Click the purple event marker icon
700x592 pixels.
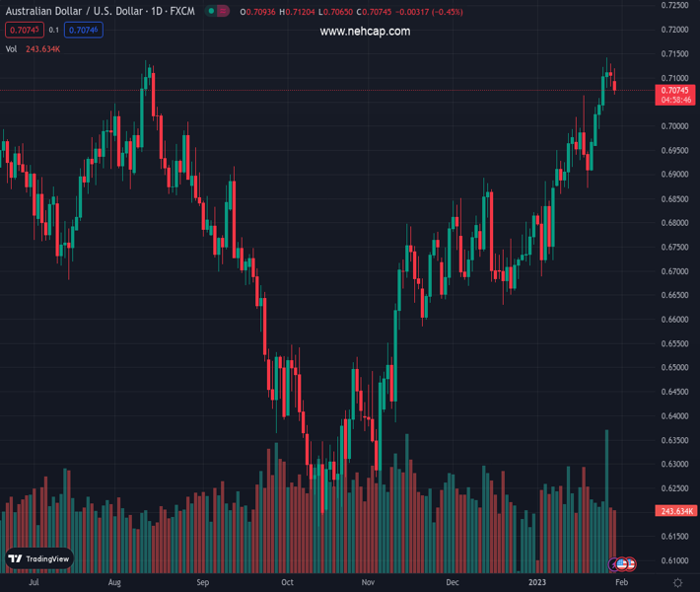point(613,564)
